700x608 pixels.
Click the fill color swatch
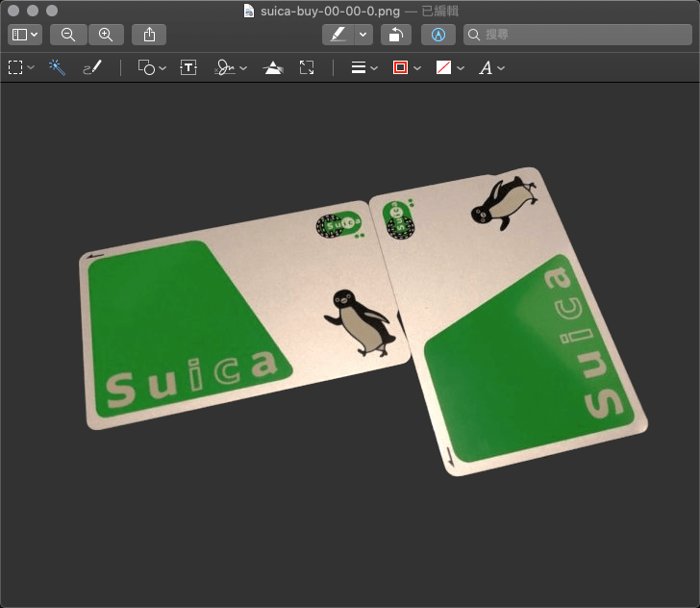[443, 67]
